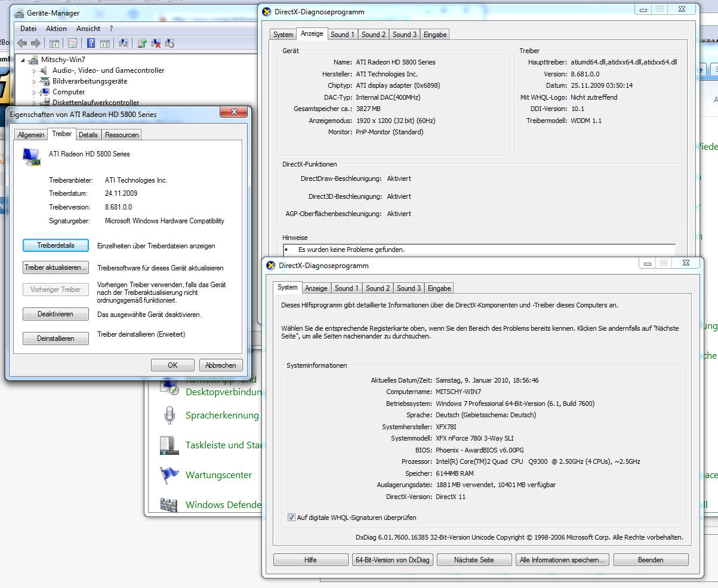Select Sound 1 tab in upper DxDiag window
The height and width of the screenshot is (588, 718).
pos(343,35)
